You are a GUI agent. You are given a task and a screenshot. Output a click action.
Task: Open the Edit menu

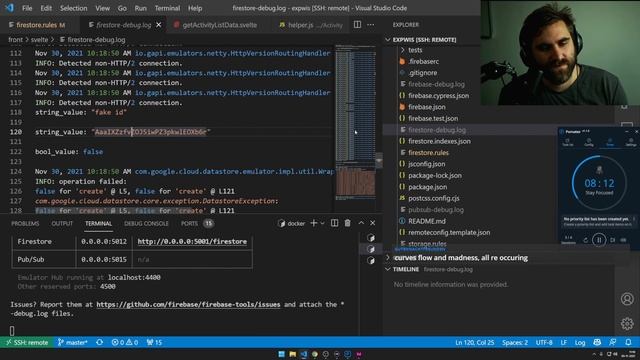[46, 8]
